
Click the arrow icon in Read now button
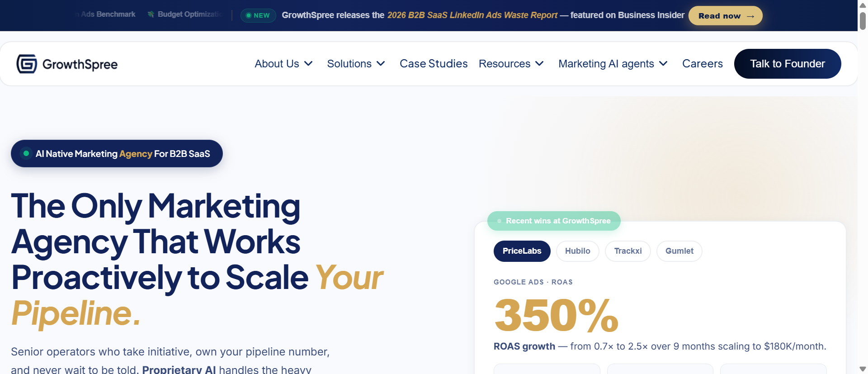click(750, 16)
